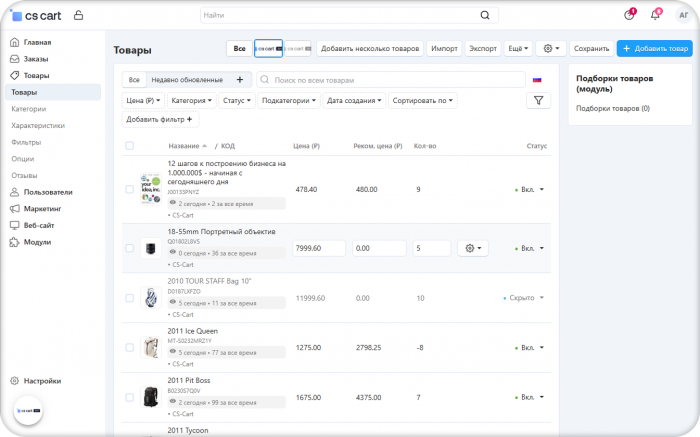Open the help icon with red badge
The height and width of the screenshot is (437, 700).
point(629,15)
